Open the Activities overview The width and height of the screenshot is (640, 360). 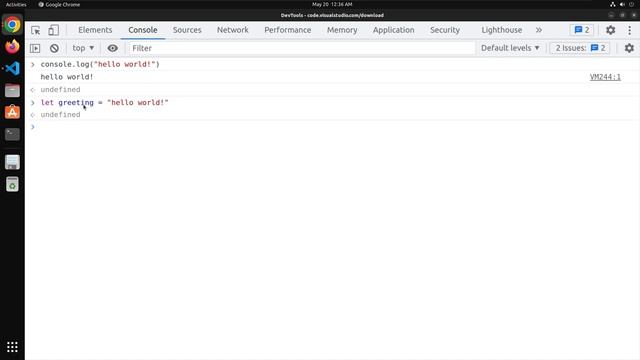[x=16, y=4]
